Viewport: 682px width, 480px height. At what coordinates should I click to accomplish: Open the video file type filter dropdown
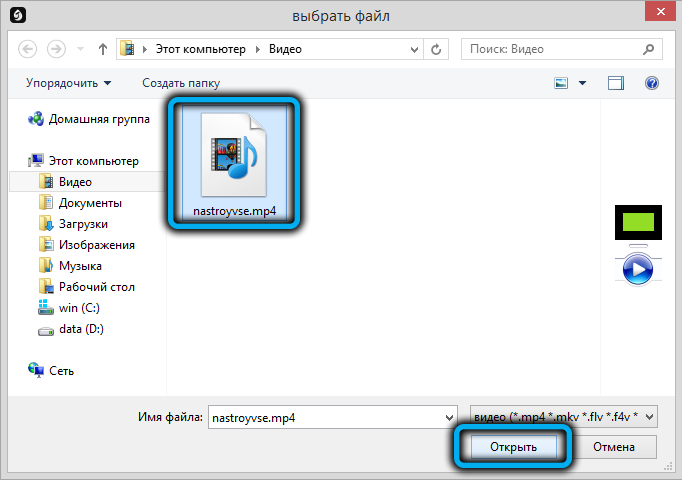[563, 417]
